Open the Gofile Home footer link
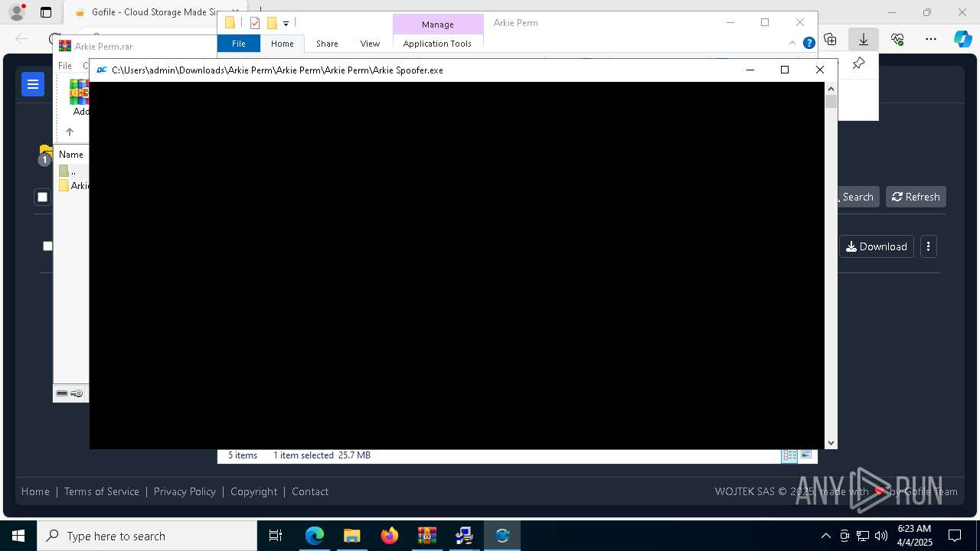 35,491
